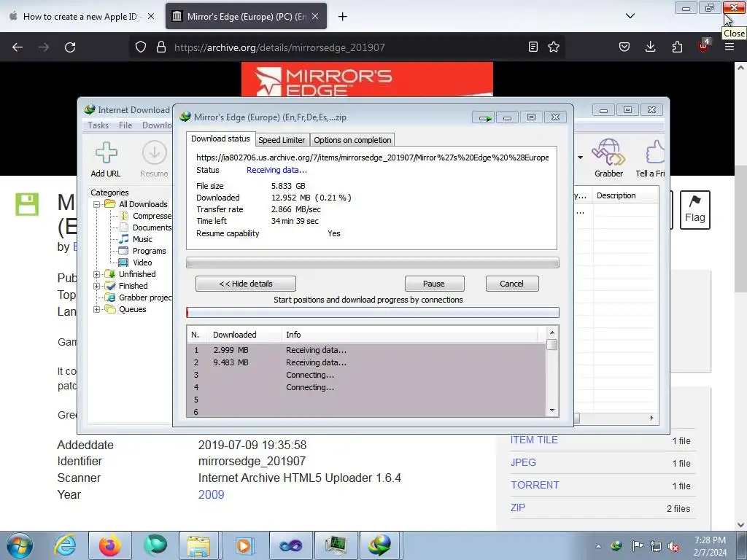This screenshot has width=747, height=560.
Task: Go back with the Firefox back arrow
Action: 18,47
